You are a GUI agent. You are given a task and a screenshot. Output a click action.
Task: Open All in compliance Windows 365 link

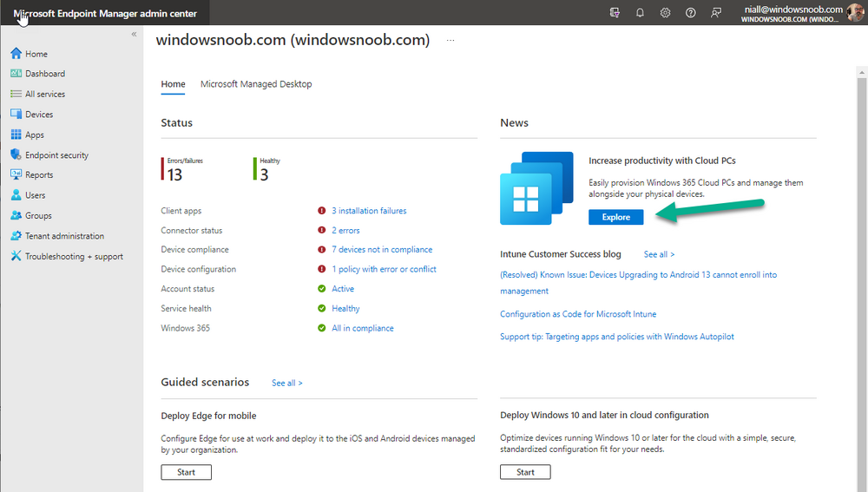tap(363, 328)
